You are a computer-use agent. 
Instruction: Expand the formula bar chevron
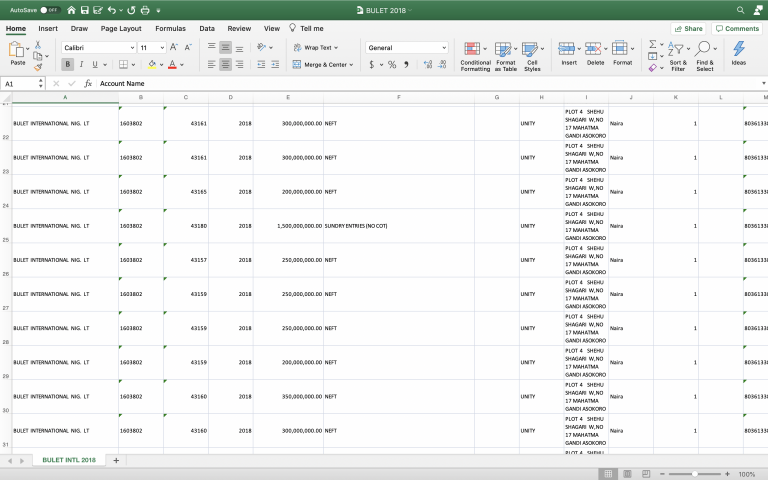point(763,83)
